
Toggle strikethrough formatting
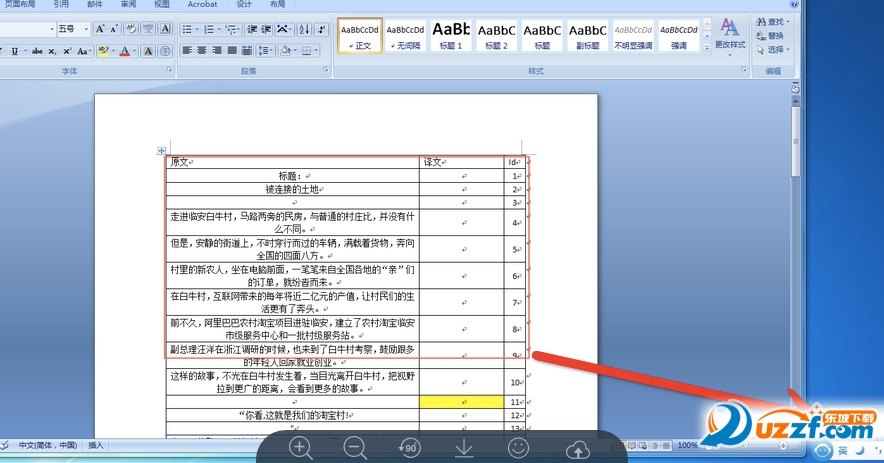coord(37,51)
